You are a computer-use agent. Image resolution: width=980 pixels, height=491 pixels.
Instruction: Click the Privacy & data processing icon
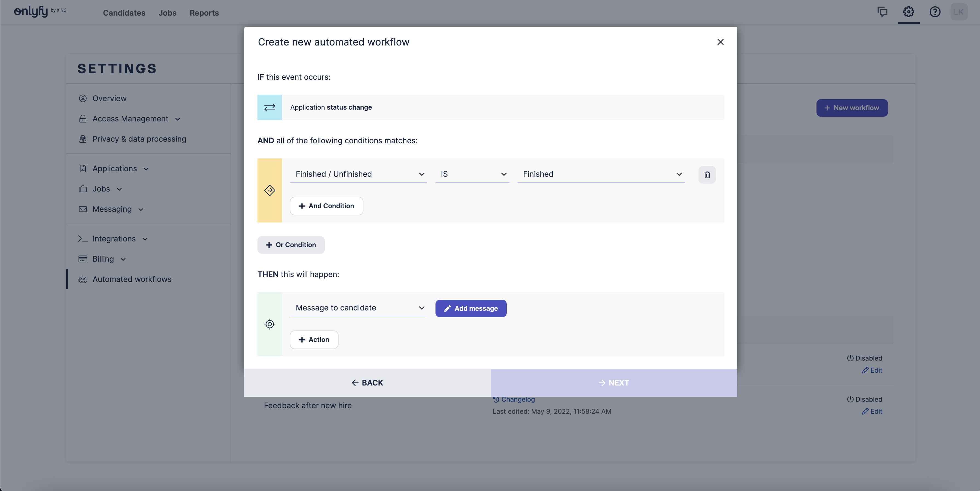pos(82,139)
